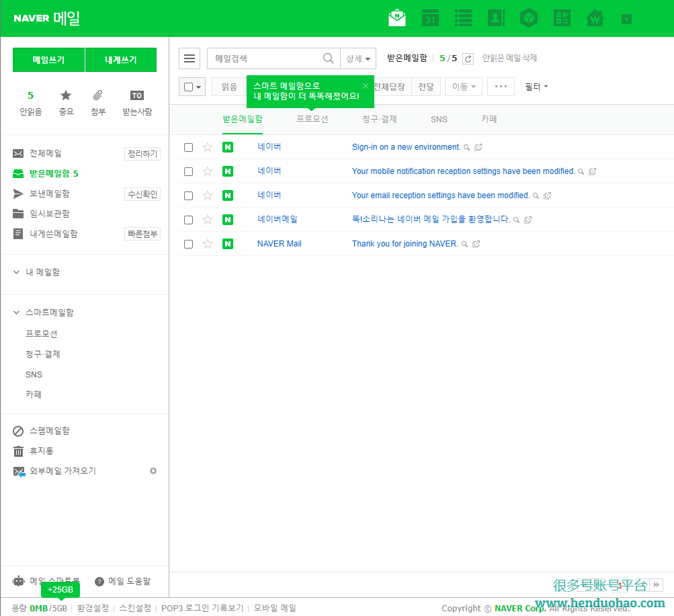Switch to the 청구·결제 tab
The width and height of the screenshot is (674, 616).
(x=380, y=120)
